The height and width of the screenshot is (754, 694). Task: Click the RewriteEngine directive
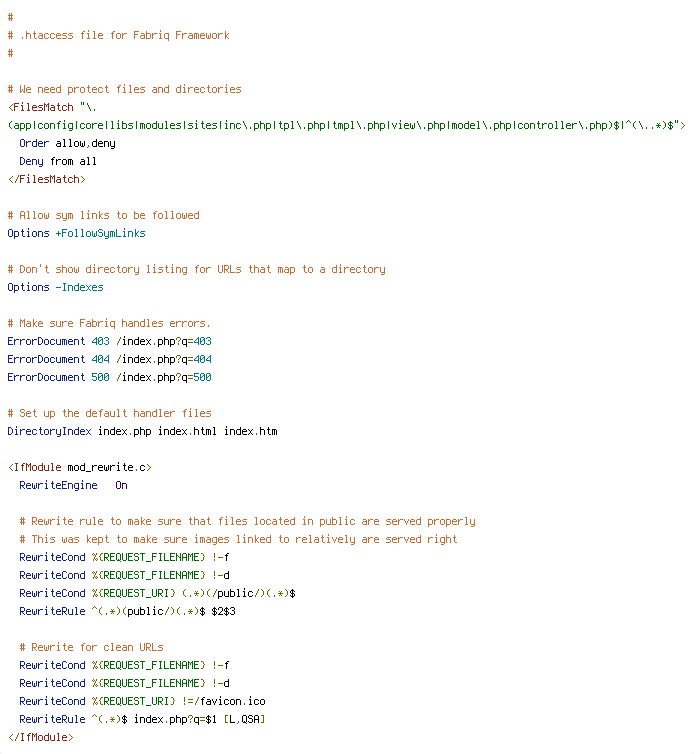58,485
